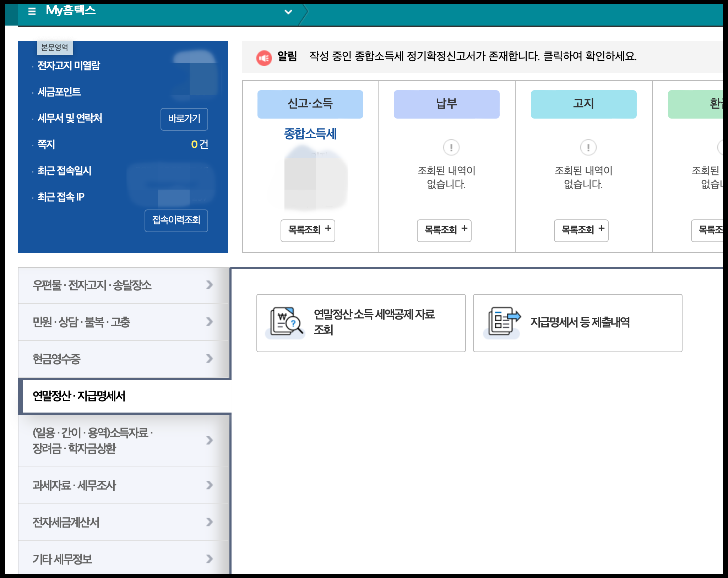Expand 우편물·전자고지·송달장소 menu chevron

point(210,285)
